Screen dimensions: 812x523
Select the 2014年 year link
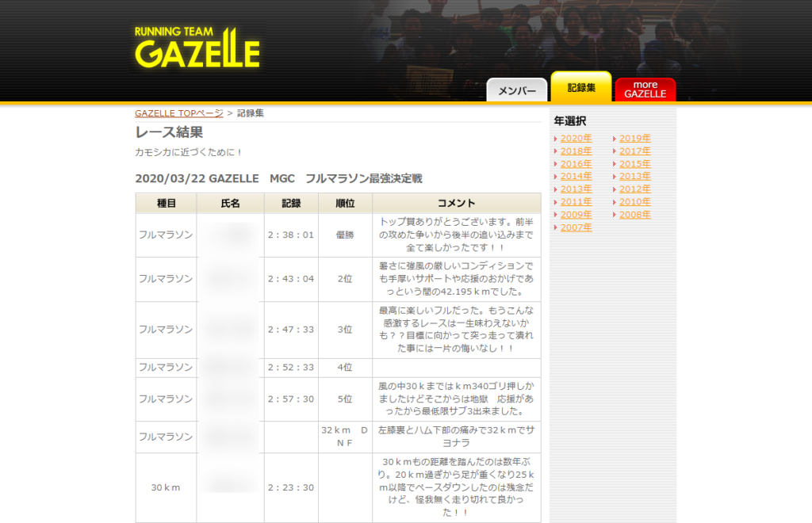click(576, 176)
